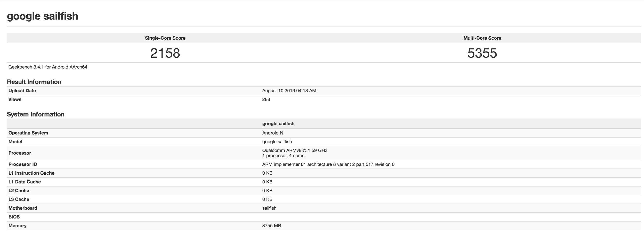Screen dimensions: 644x236
Task: Select the L2 Cache '0 KB' value
Action: [x=267, y=191]
